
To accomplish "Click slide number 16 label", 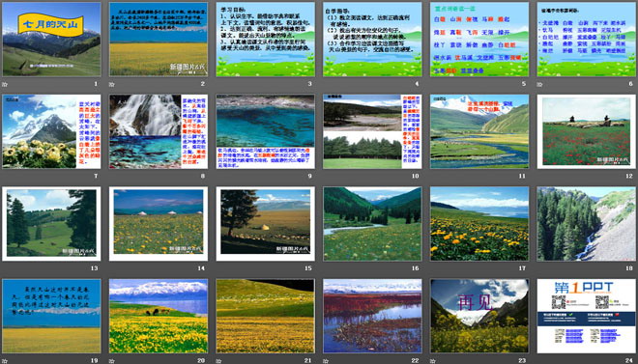I will [415, 268].
